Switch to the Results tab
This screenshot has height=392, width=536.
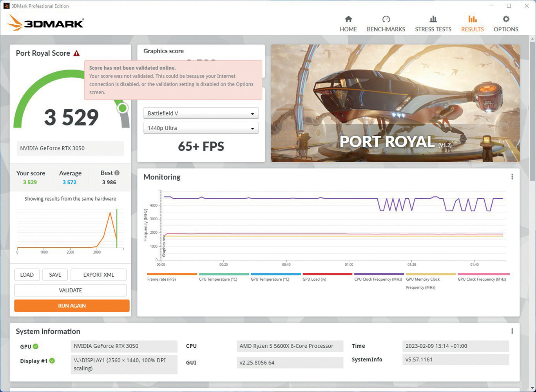[x=472, y=24]
